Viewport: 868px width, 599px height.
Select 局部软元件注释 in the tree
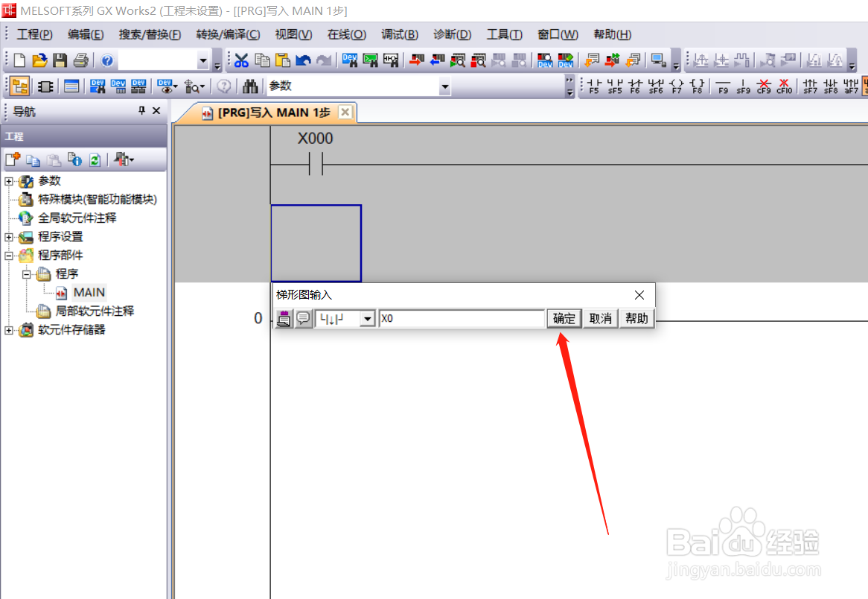coord(95,311)
